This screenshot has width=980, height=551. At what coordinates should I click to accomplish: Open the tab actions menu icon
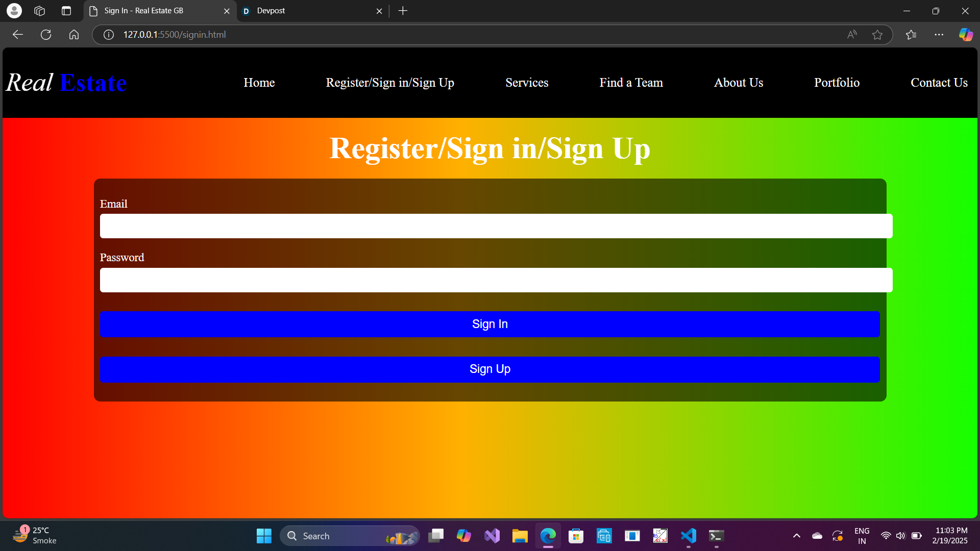(x=66, y=11)
